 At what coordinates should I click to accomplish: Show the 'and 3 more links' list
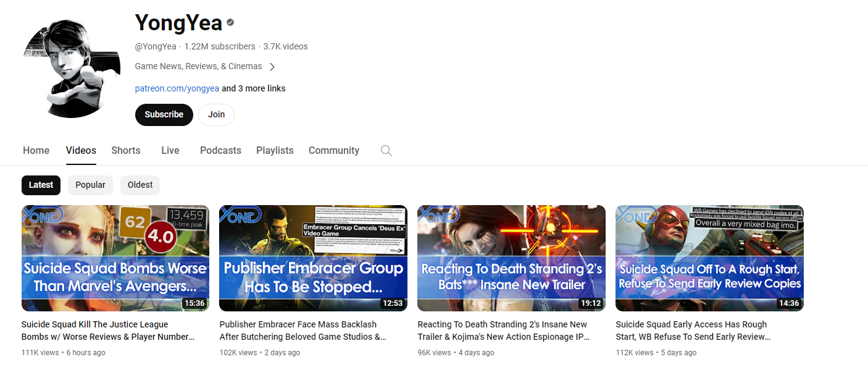coord(254,88)
